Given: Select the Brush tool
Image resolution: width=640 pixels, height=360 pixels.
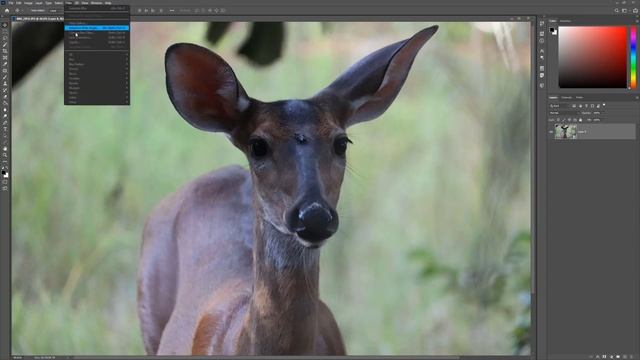Looking at the screenshot, I should 5,77.
